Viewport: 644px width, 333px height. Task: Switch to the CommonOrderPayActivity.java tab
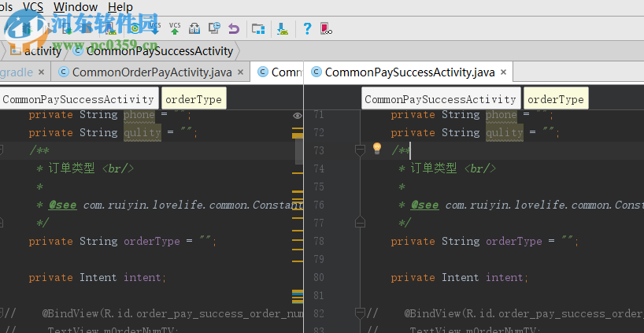[151, 72]
